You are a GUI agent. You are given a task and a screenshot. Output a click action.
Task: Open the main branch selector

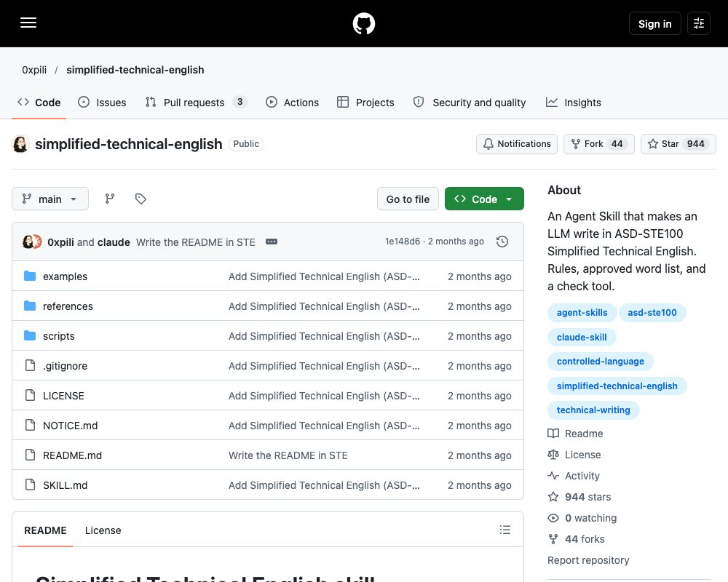50,199
